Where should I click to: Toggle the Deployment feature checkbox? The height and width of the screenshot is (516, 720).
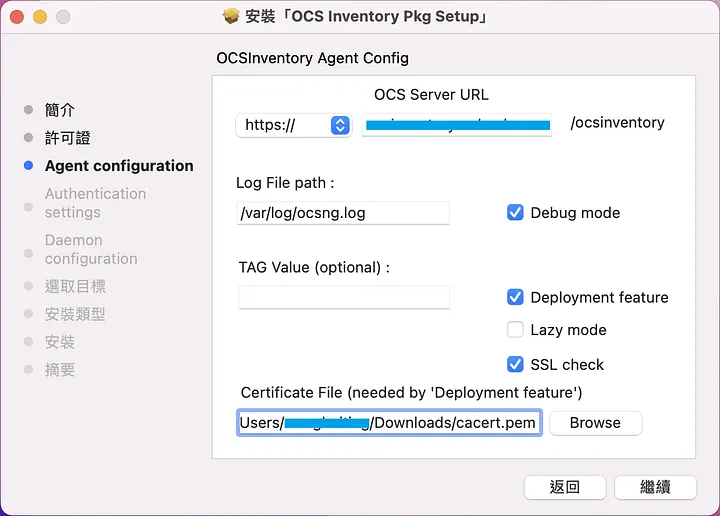pos(516,297)
